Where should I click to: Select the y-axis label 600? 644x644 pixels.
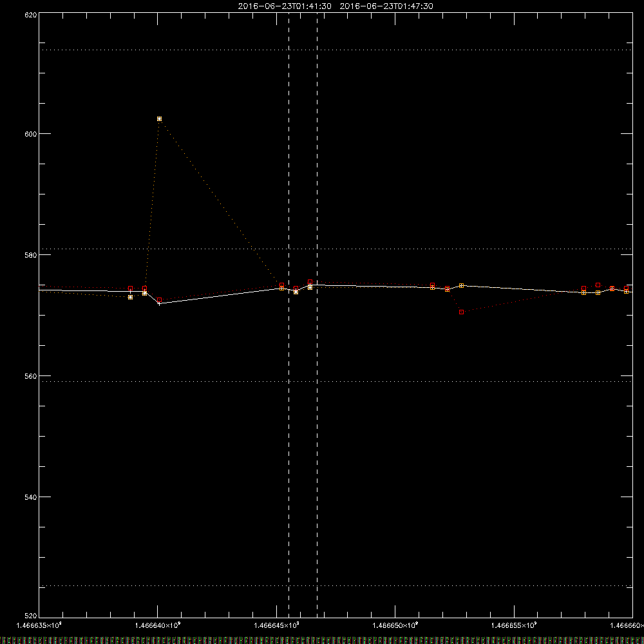pyautogui.click(x=31, y=134)
